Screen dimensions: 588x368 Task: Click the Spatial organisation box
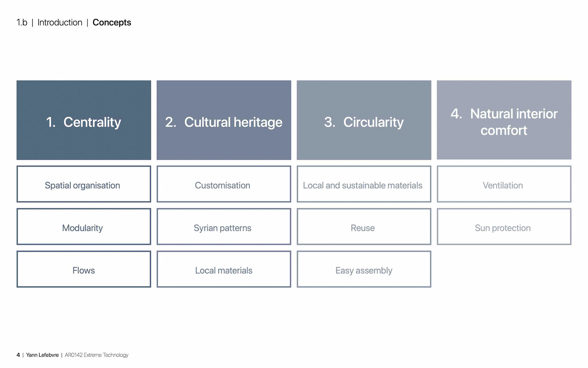point(84,184)
